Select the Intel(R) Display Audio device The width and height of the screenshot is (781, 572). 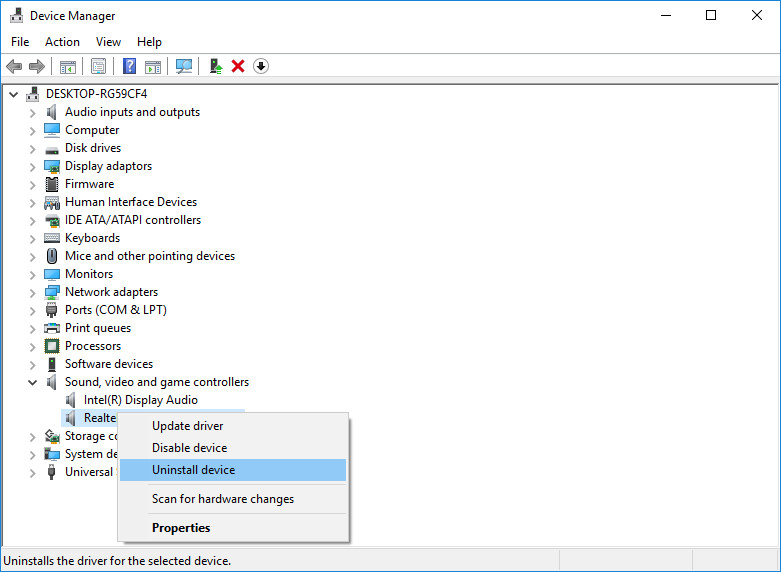pos(140,400)
